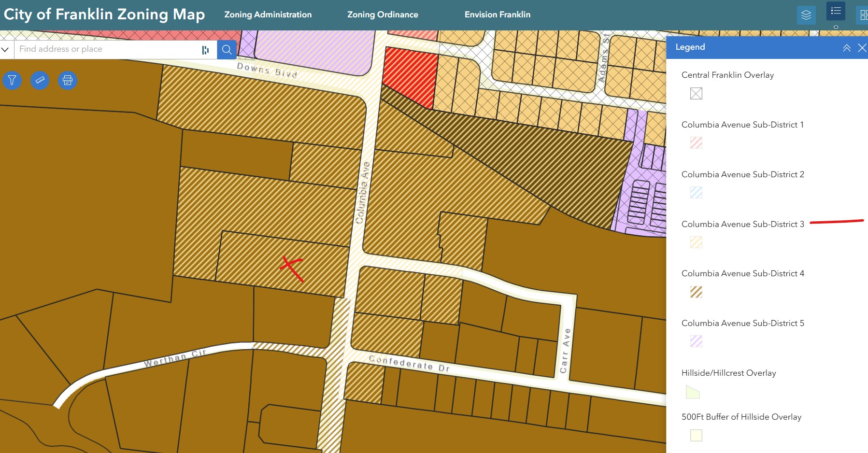Open the Layer List widget
This screenshot has height=453, width=868.
click(x=806, y=15)
